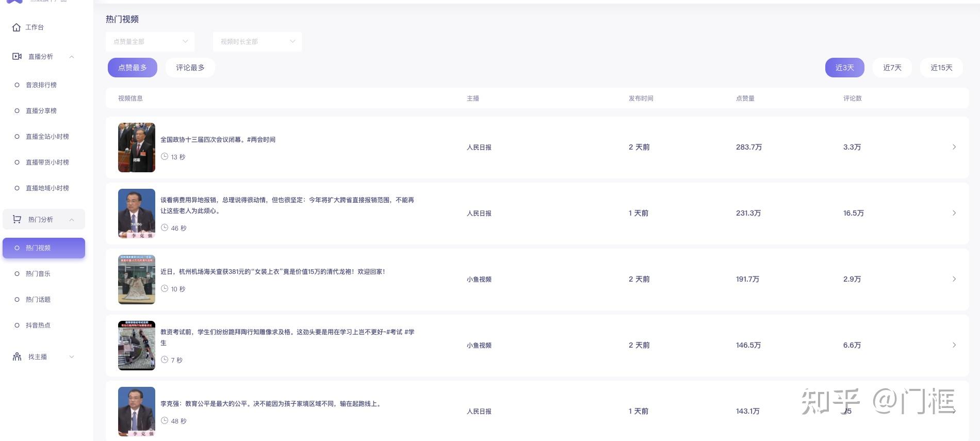Click the live video icon for 直播分析
Screen dimensions: 980x441
tap(17, 56)
